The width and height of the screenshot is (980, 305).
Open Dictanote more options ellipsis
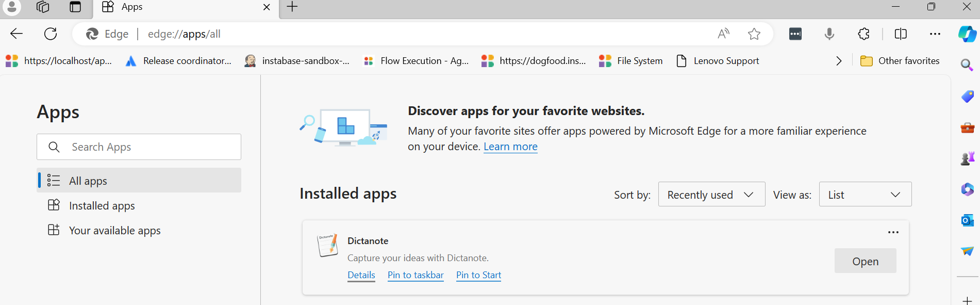(x=893, y=232)
